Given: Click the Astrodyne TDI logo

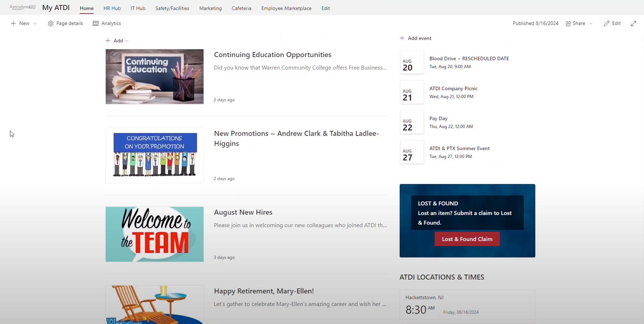Looking at the screenshot, I should [x=21, y=7].
